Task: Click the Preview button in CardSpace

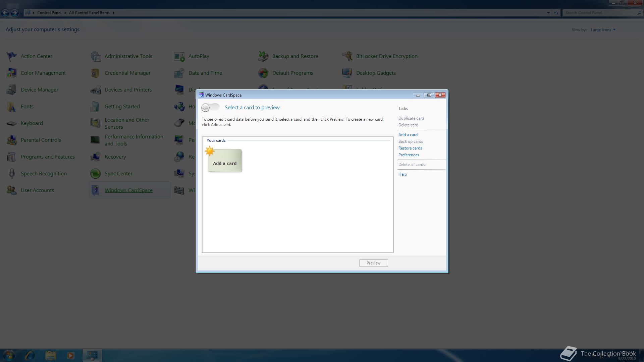Action: pyautogui.click(x=373, y=263)
